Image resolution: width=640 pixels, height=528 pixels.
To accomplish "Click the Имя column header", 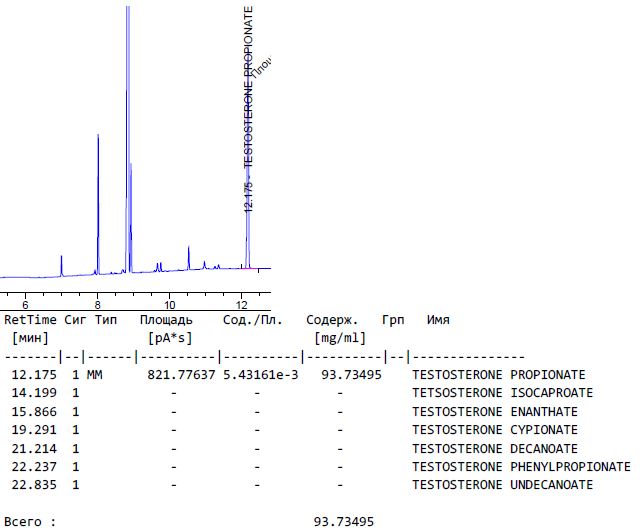I will [438, 320].
